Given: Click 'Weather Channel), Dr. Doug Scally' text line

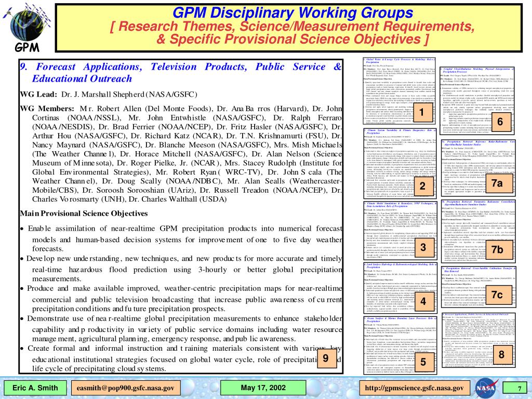Looking at the screenshot, I should [x=187, y=181].
